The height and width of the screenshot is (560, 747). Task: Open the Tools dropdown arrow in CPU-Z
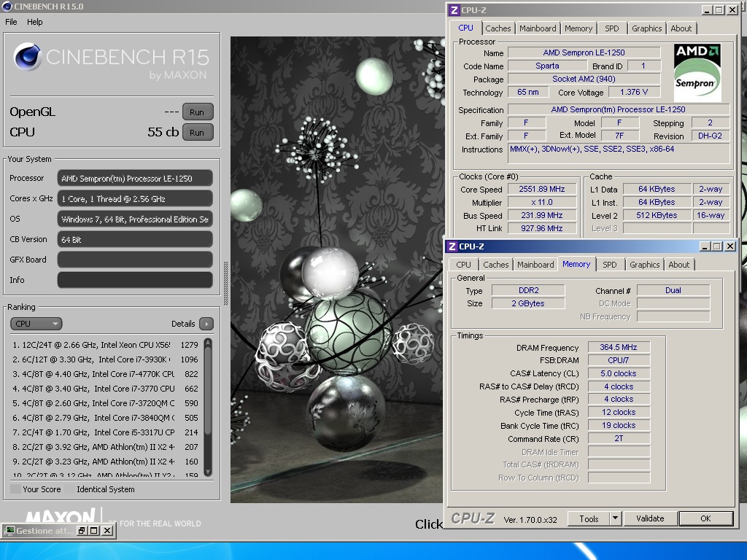pyautogui.click(x=616, y=518)
